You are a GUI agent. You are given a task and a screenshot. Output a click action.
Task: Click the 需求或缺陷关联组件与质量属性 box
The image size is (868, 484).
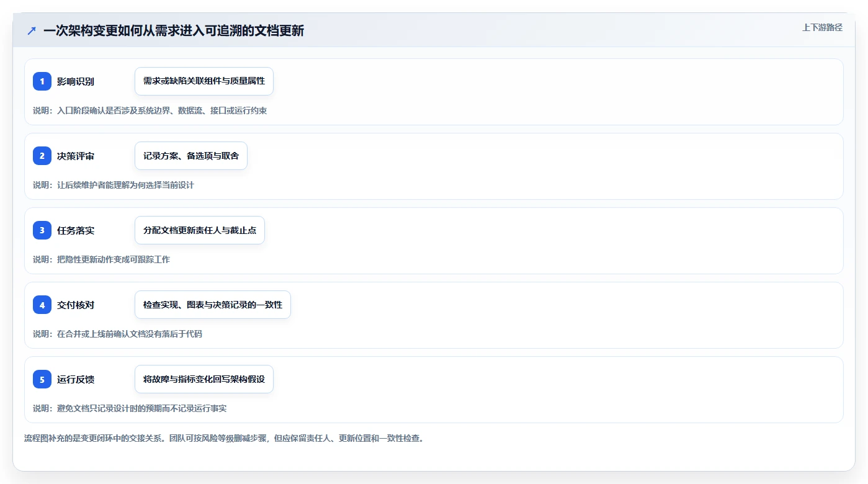point(204,81)
